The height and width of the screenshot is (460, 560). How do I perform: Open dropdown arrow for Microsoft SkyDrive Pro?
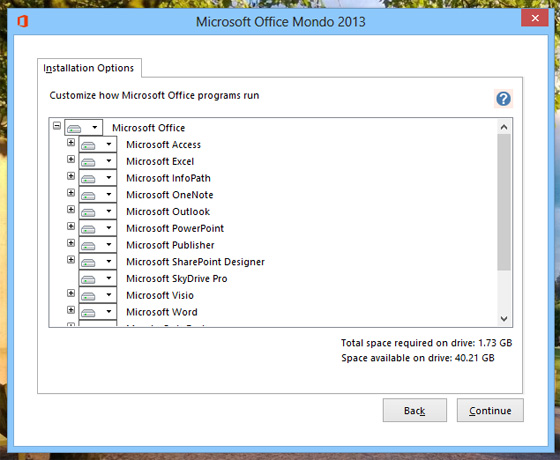[109, 278]
